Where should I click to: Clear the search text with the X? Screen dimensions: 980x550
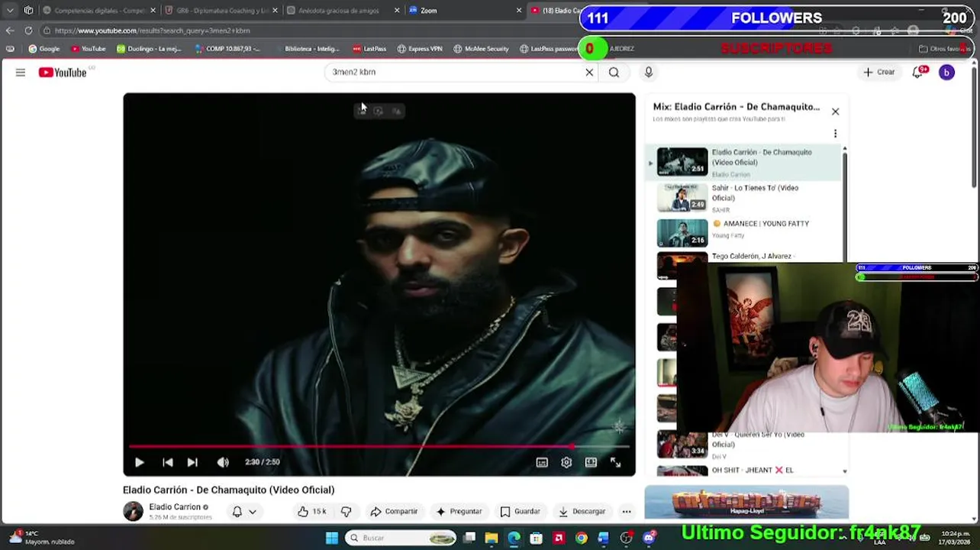point(589,73)
